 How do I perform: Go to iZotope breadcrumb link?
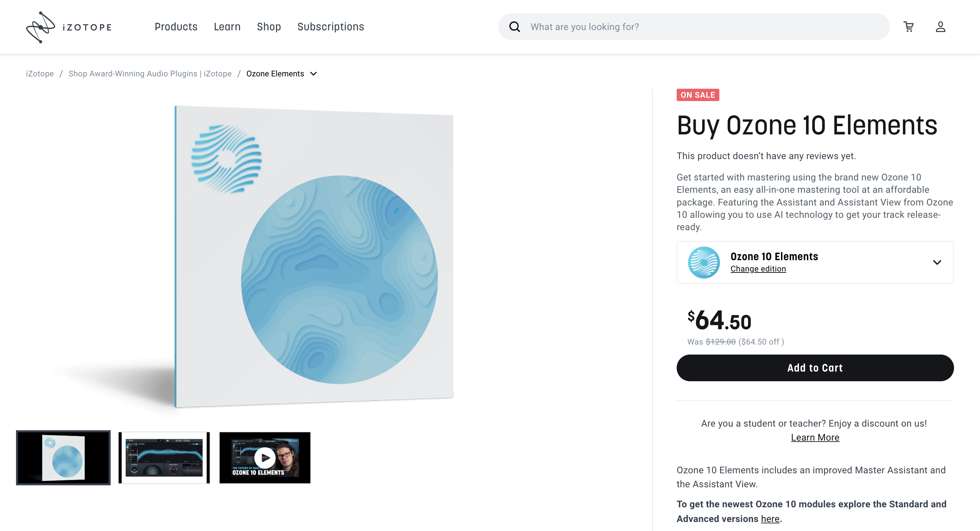point(40,74)
